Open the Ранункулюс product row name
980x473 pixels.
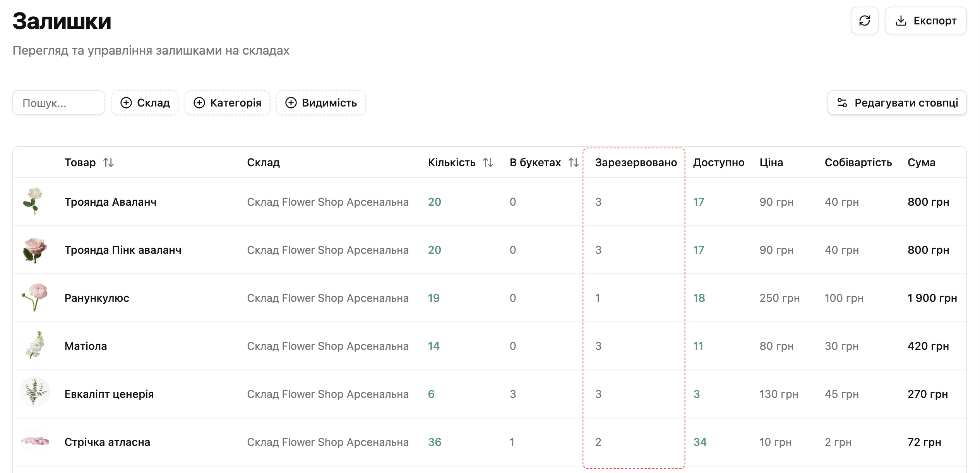pyautogui.click(x=97, y=298)
